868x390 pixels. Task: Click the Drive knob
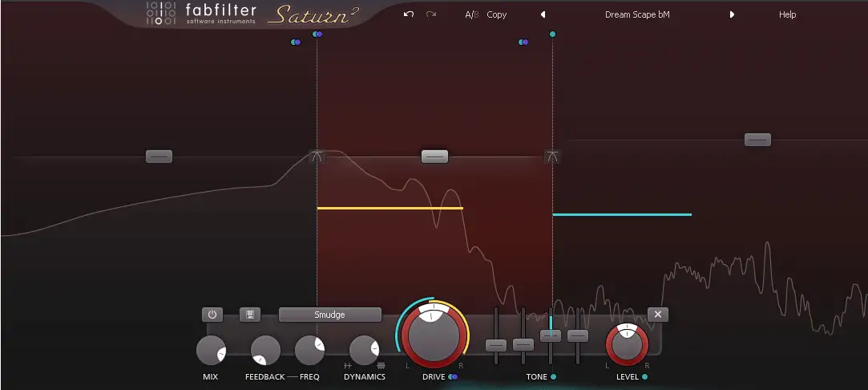[x=433, y=333]
